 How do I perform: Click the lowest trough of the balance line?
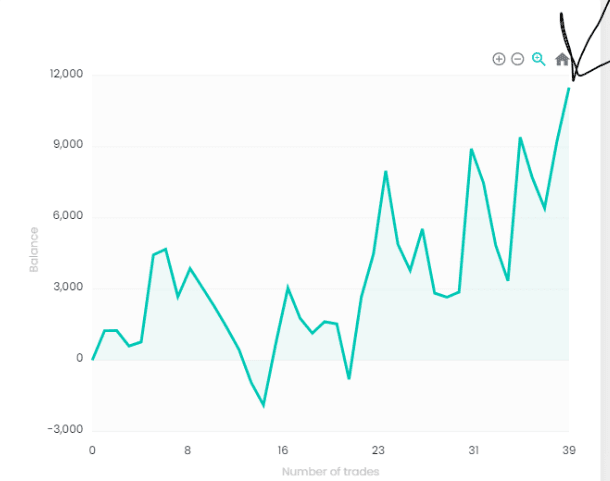(264, 406)
